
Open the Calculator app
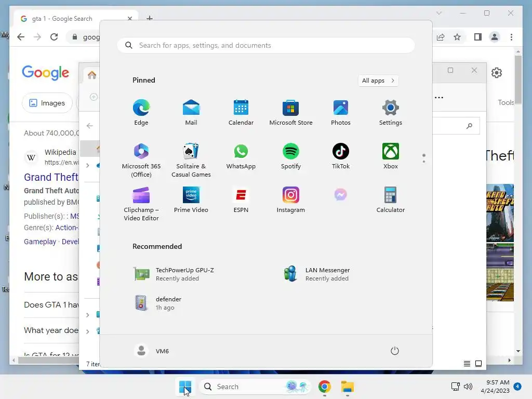391,200
